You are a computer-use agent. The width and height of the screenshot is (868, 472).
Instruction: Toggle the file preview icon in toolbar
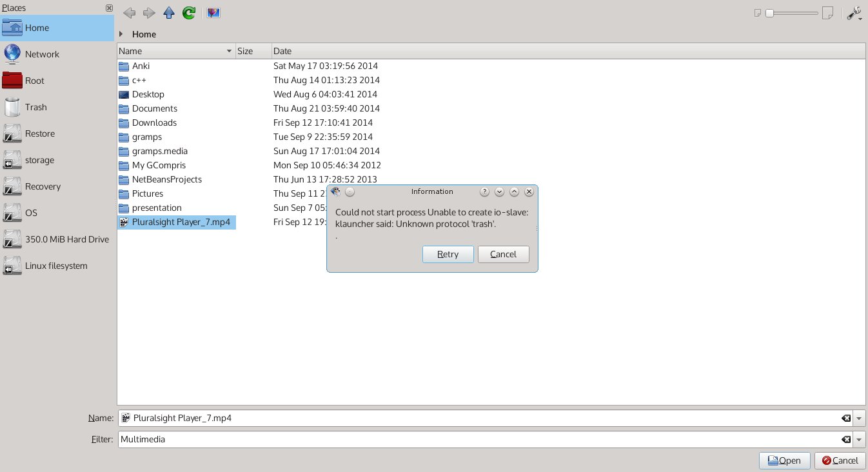tap(213, 13)
